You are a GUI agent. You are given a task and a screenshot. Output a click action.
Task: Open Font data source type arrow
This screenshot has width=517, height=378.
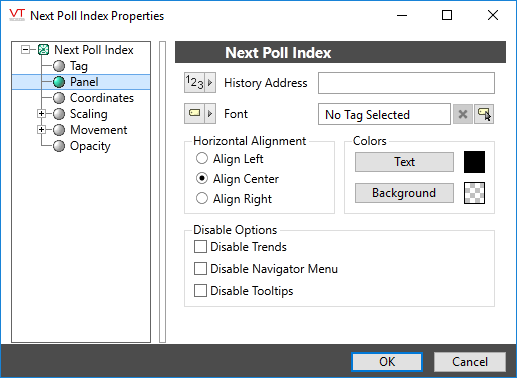point(210,113)
